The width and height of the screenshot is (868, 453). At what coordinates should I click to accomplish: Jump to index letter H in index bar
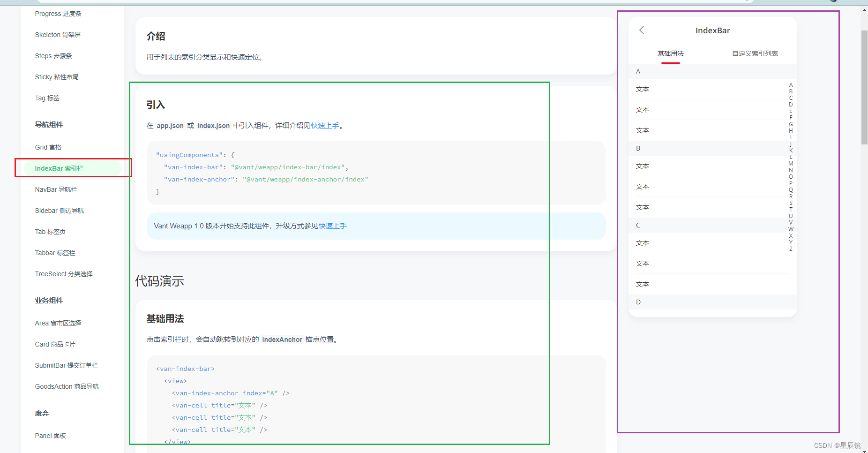tap(791, 131)
